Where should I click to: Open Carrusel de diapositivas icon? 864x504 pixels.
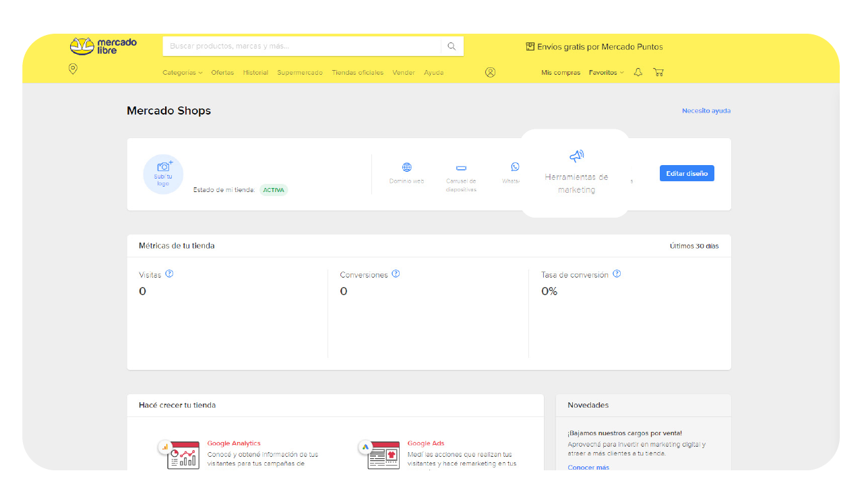pyautogui.click(x=461, y=168)
